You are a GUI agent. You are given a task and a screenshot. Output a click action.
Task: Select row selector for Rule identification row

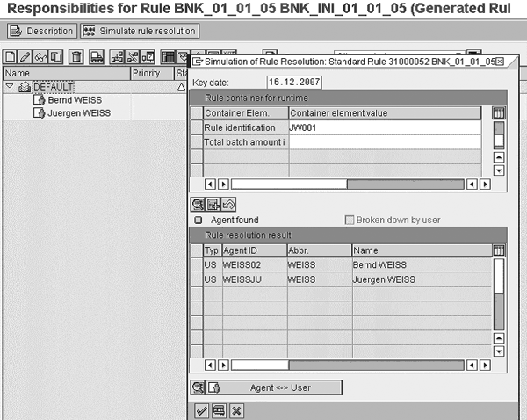pyautogui.click(x=197, y=127)
